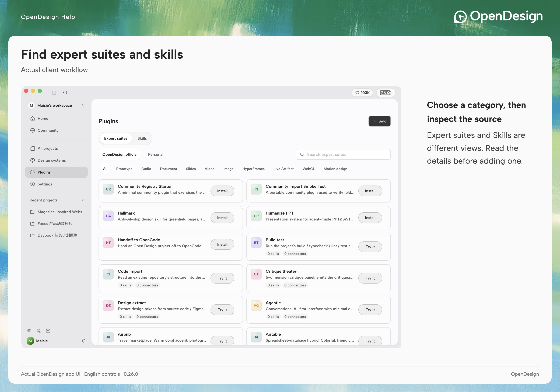Switch to Expert suites view
This screenshot has width=560, height=392.
coord(116,138)
